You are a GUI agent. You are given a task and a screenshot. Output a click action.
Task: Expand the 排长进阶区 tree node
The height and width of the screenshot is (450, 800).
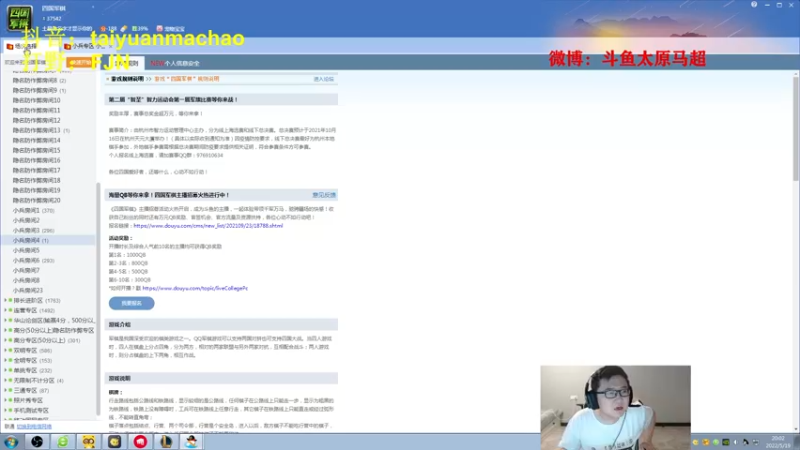(6, 301)
